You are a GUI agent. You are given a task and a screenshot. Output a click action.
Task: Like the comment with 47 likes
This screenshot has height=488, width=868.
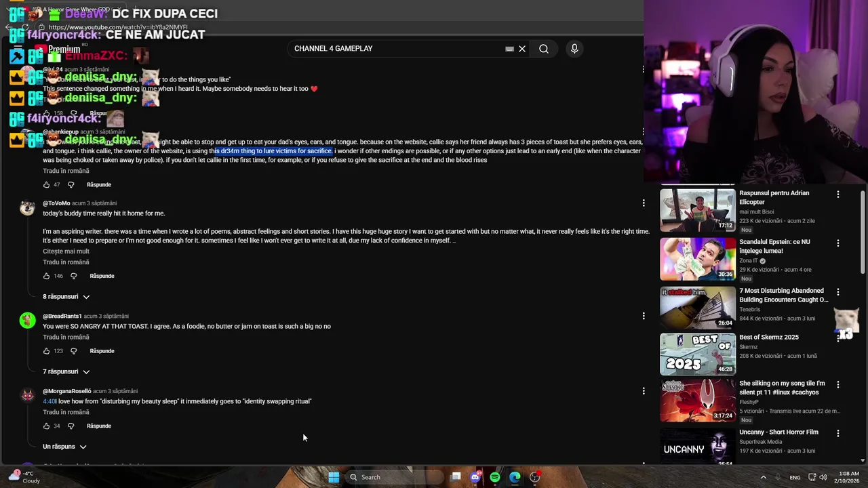pyautogui.click(x=46, y=185)
